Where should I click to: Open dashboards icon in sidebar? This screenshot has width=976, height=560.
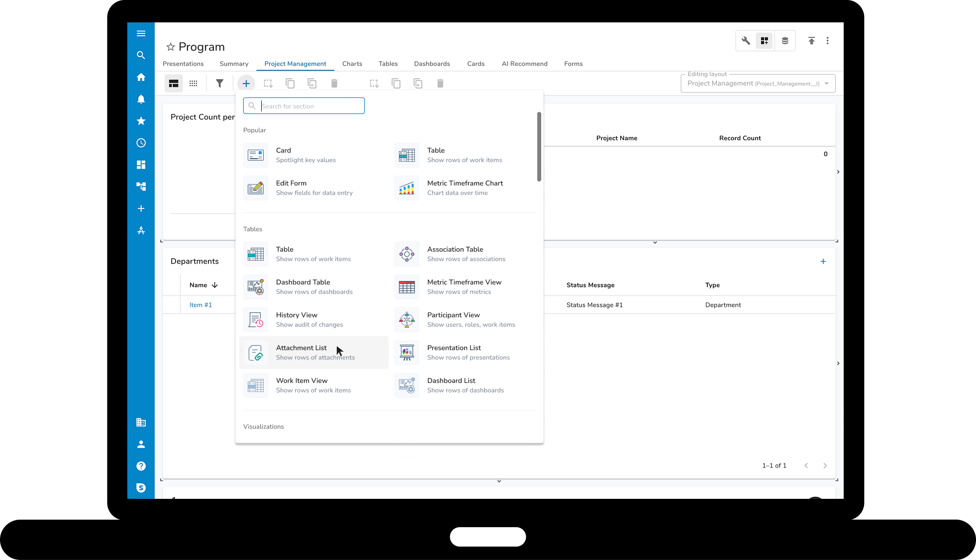tap(141, 165)
